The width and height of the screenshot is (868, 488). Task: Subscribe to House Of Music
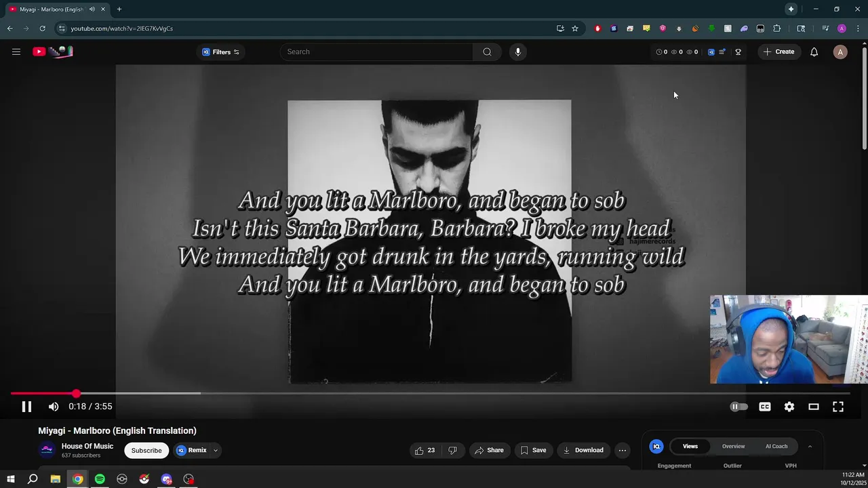146,450
